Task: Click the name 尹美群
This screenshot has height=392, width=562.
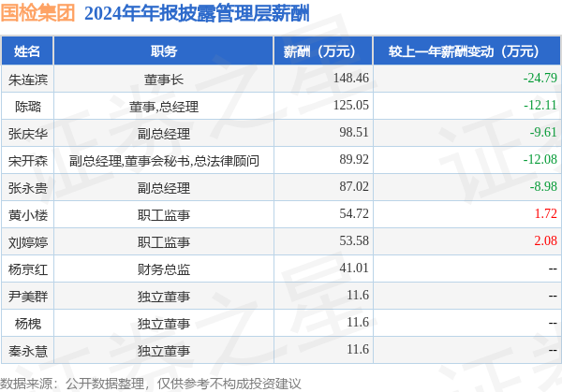Action: pyautogui.click(x=27, y=297)
